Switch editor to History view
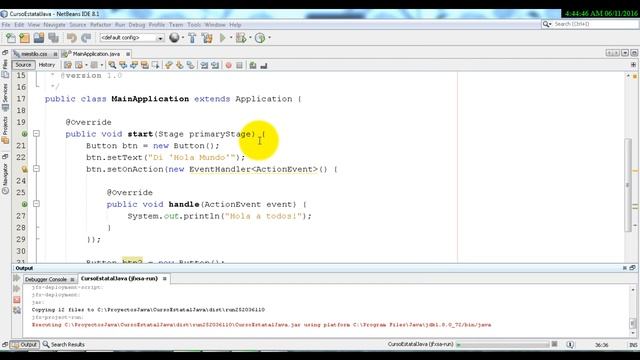This screenshot has height=360, width=640. 47,65
